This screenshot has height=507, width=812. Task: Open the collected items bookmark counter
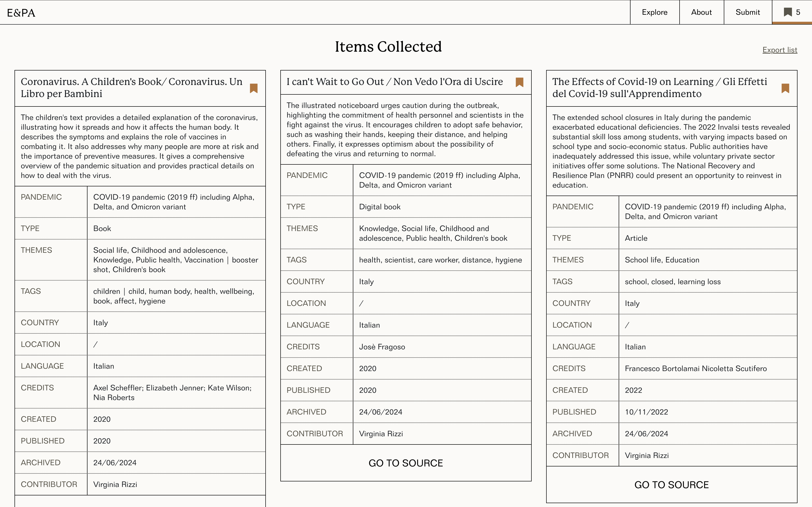(x=792, y=12)
